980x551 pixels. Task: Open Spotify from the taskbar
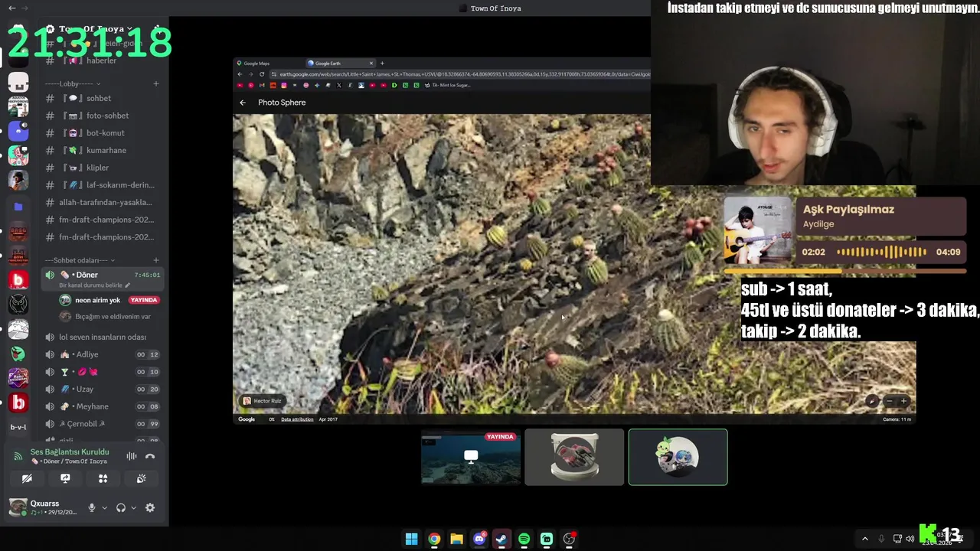click(524, 539)
